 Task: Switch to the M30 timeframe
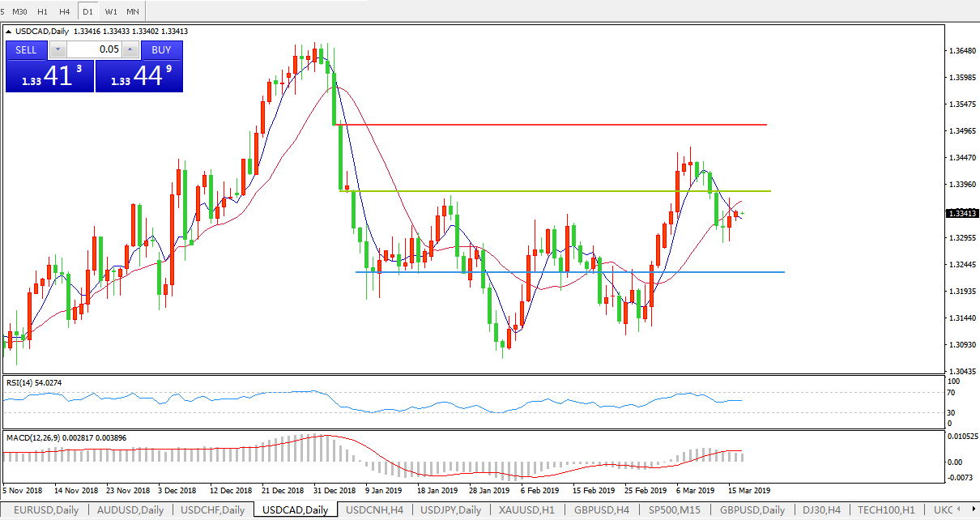pyautogui.click(x=20, y=11)
